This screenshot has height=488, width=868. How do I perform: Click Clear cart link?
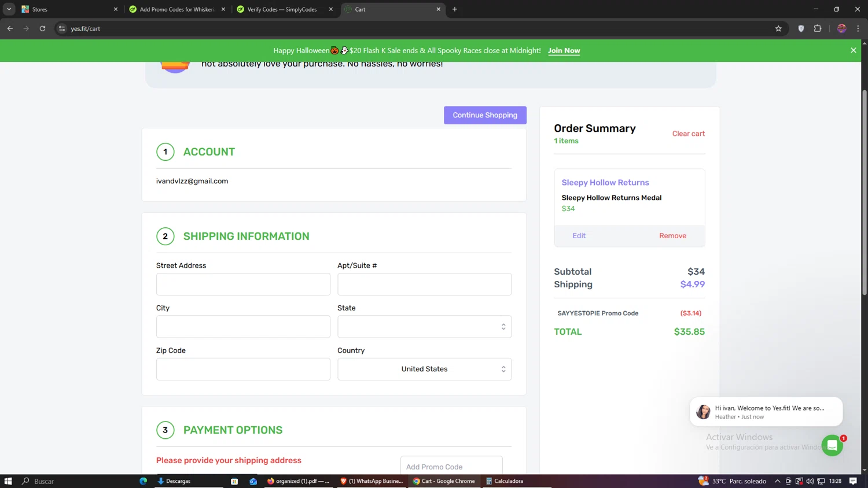(688, 134)
